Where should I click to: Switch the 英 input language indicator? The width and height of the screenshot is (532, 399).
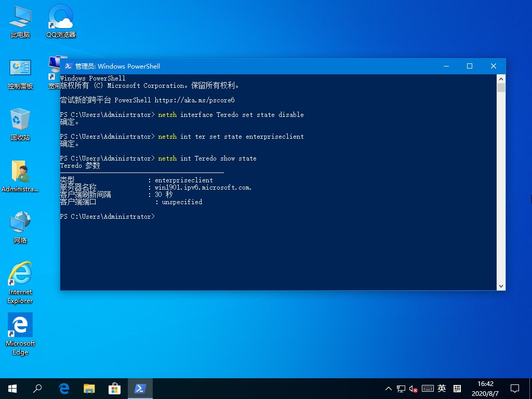pos(441,388)
